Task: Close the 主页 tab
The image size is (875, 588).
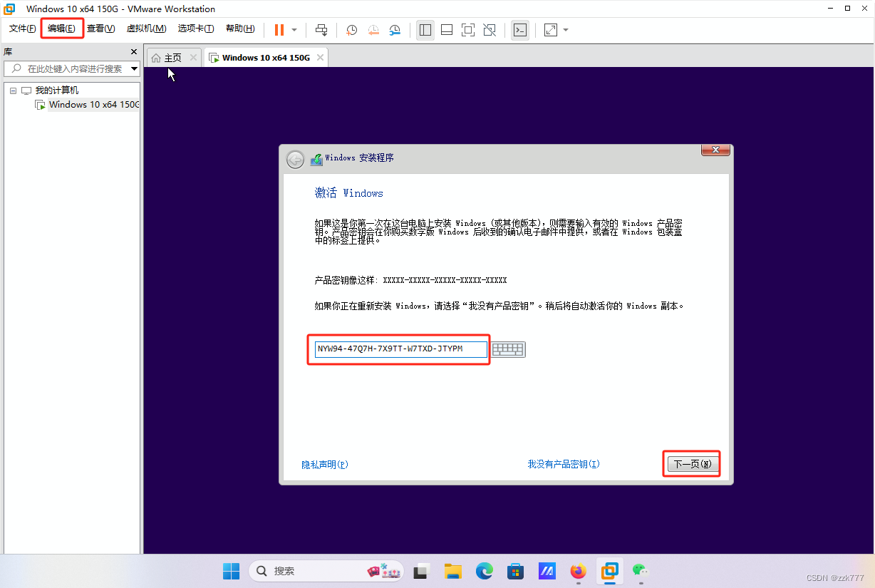Action: pyautogui.click(x=193, y=58)
